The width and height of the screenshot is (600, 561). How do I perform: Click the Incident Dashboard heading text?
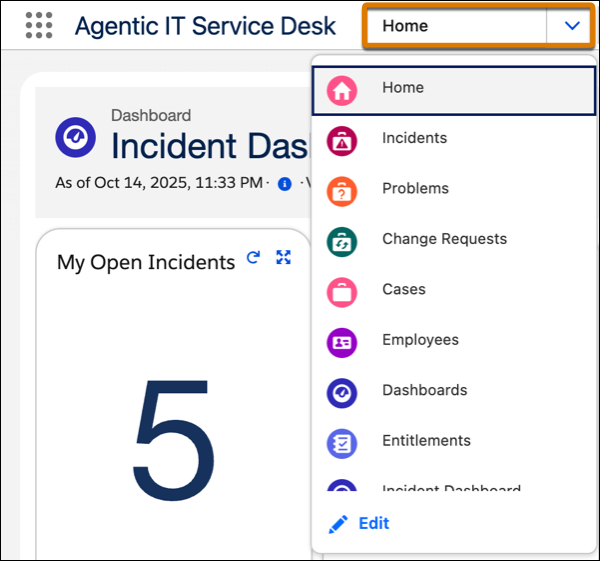210,146
